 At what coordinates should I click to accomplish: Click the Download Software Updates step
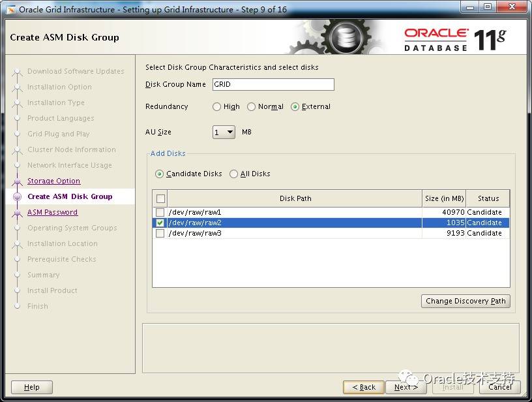76,71
